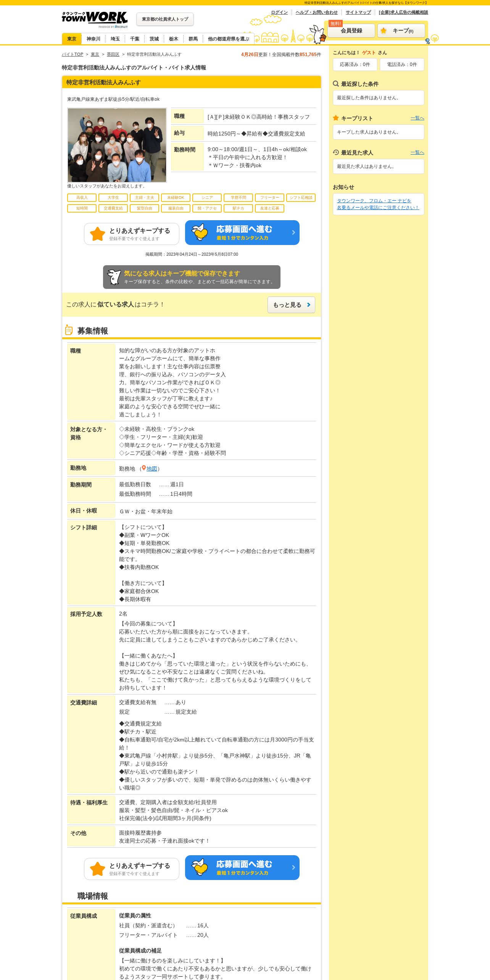This screenshot has width=490, height=980.
Task: Click the シニア tag
Action: click(x=207, y=198)
